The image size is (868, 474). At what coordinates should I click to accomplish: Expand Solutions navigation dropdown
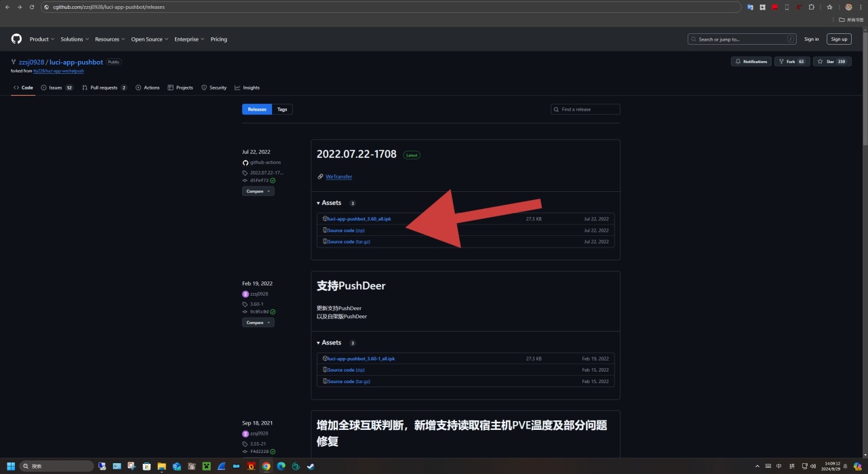pyautogui.click(x=75, y=39)
